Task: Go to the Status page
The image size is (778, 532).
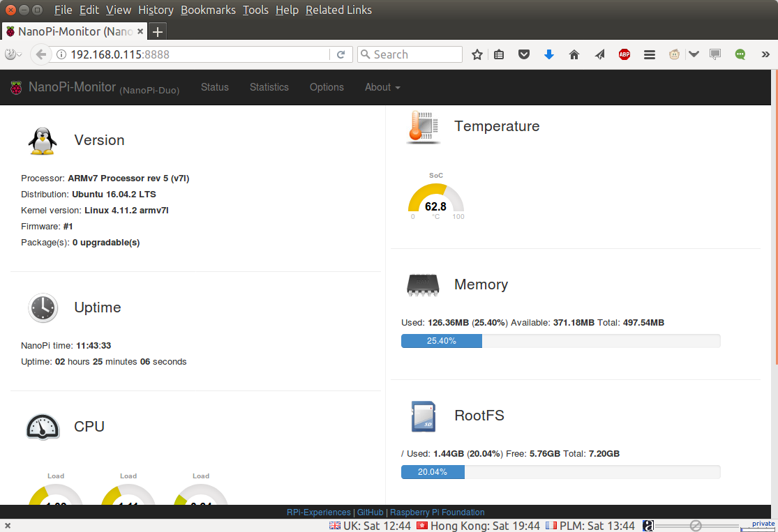Action: click(215, 87)
